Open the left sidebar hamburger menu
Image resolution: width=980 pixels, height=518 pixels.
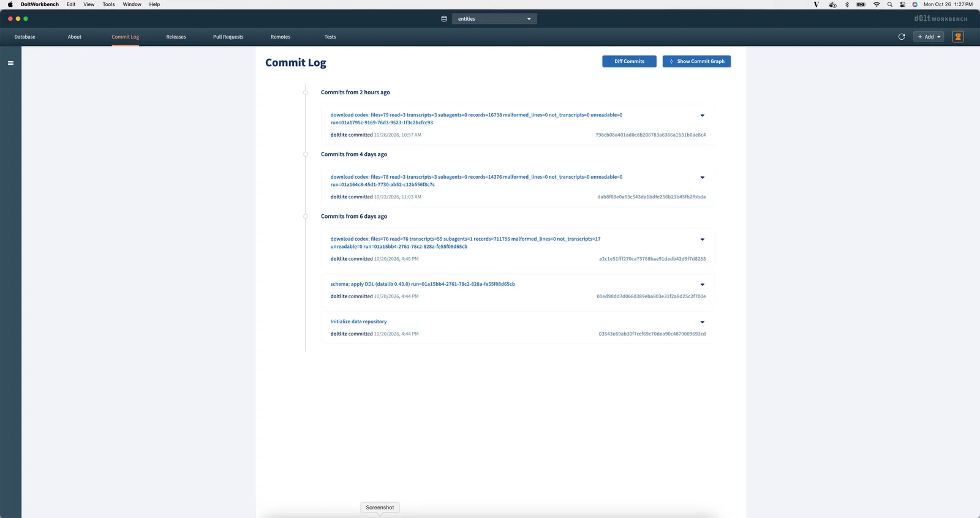click(10, 63)
